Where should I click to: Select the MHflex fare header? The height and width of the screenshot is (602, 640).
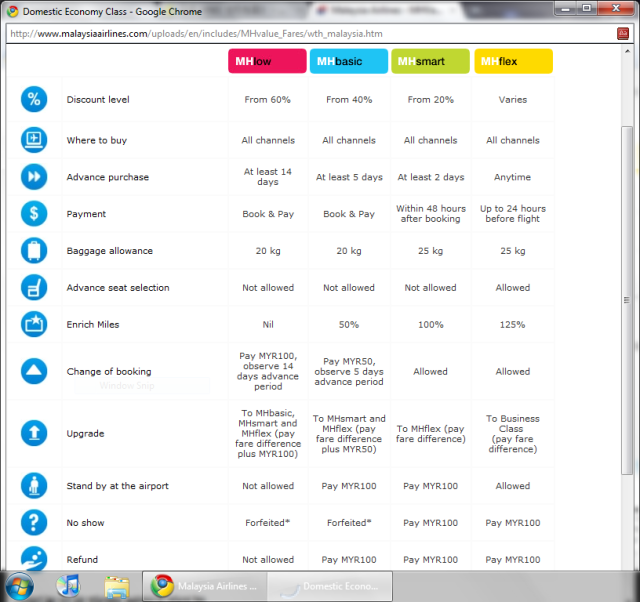coord(513,61)
